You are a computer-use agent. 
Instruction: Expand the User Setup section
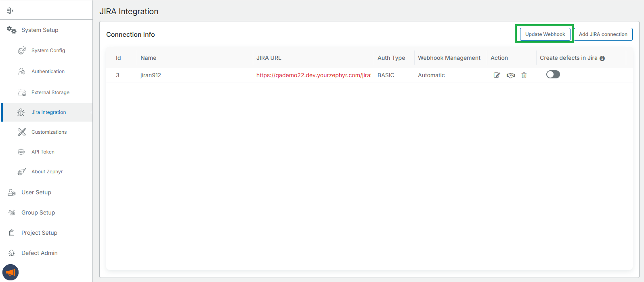(x=36, y=192)
